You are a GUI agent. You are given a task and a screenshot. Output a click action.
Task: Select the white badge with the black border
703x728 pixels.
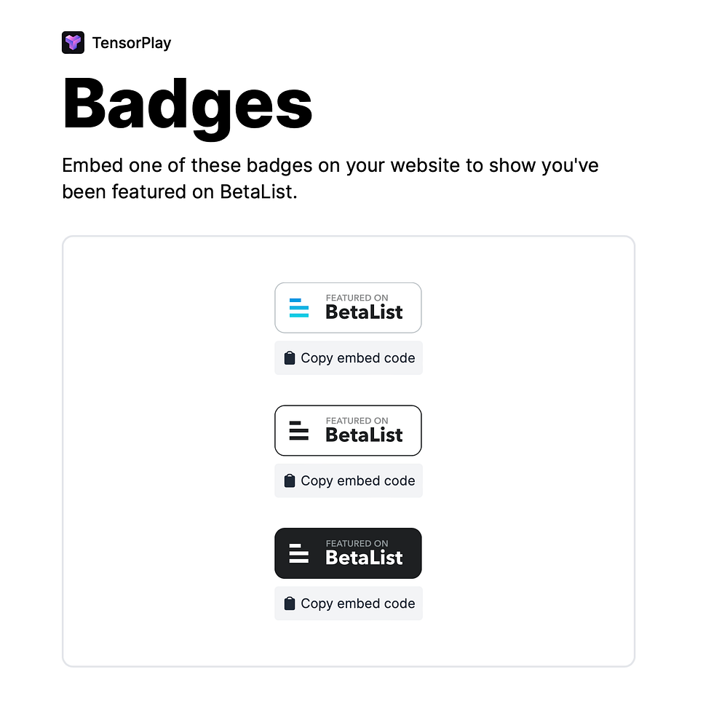coord(348,430)
